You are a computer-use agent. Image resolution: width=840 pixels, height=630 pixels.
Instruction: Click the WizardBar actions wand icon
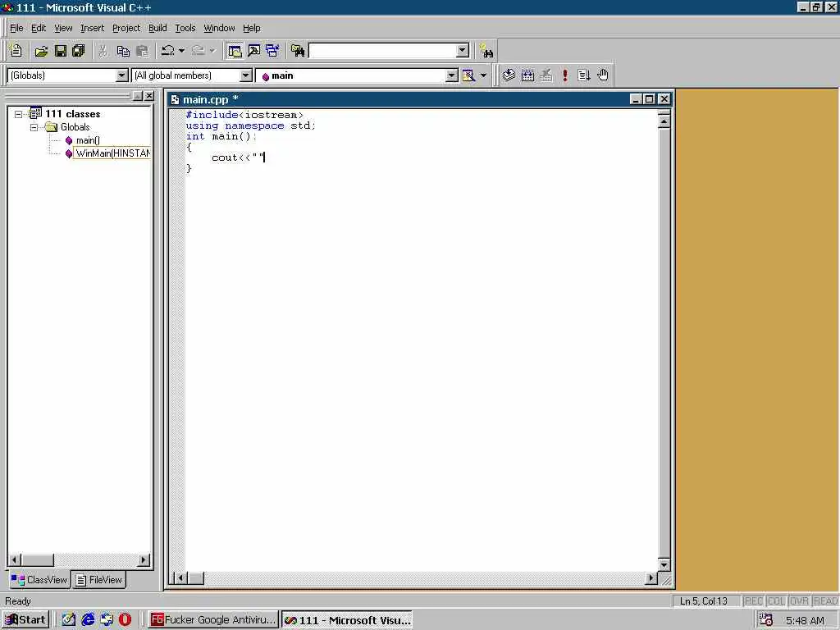point(468,75)
